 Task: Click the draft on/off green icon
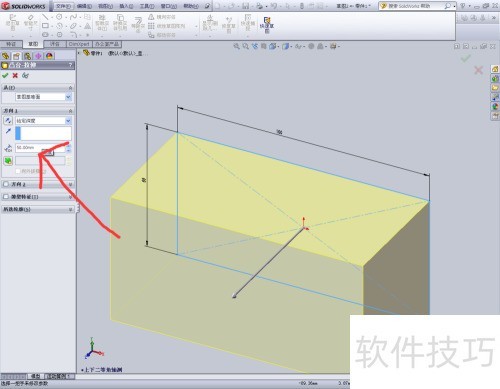[x=8, y=161]
